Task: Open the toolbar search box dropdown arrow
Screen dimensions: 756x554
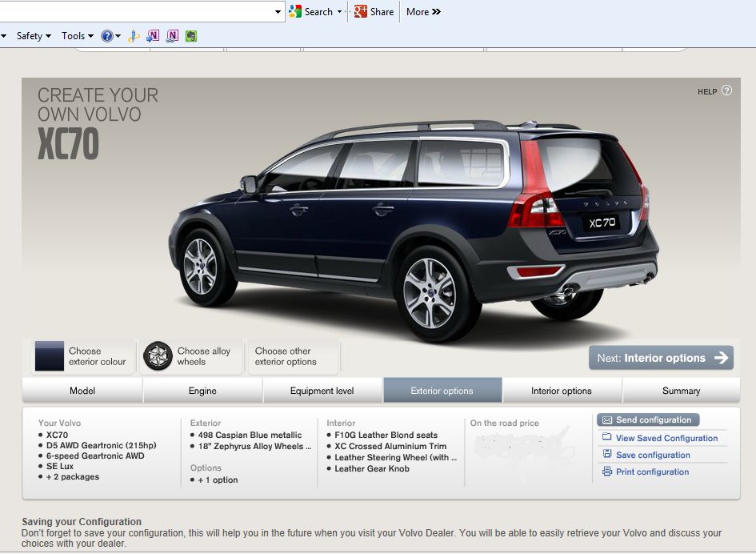Action: (x=278, y=11)
